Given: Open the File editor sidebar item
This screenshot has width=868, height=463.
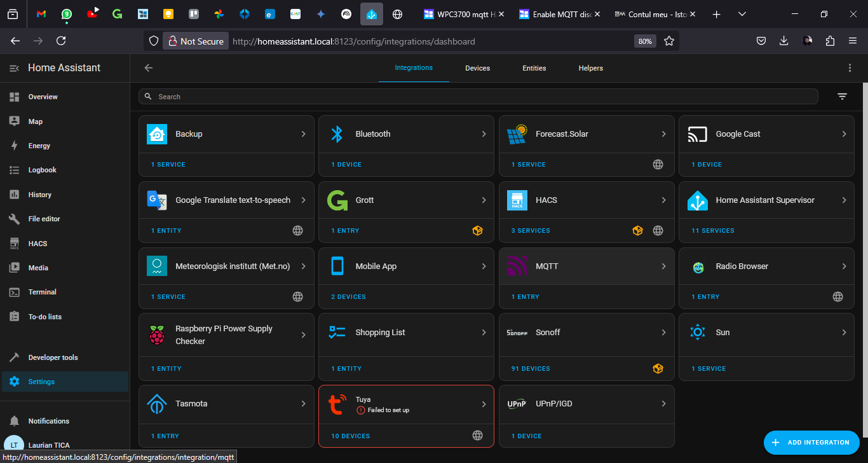Looking at the screenshot, I should coord(44,219).
